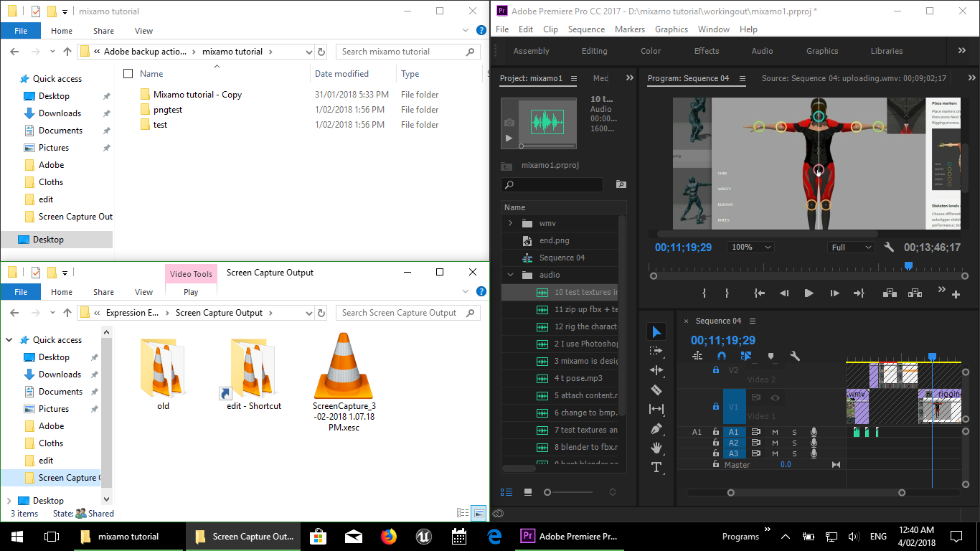The height and width of the screenshot is (551, 980).
Task: Mute audio track A1
Action: pyautogui.click(x=775, y=432)
